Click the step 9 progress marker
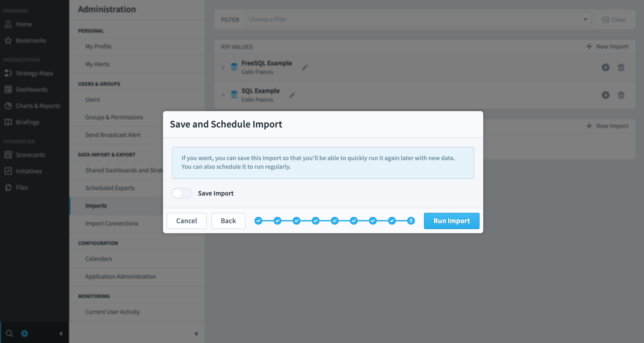This screenshot has height=343, width=644. 411,220
